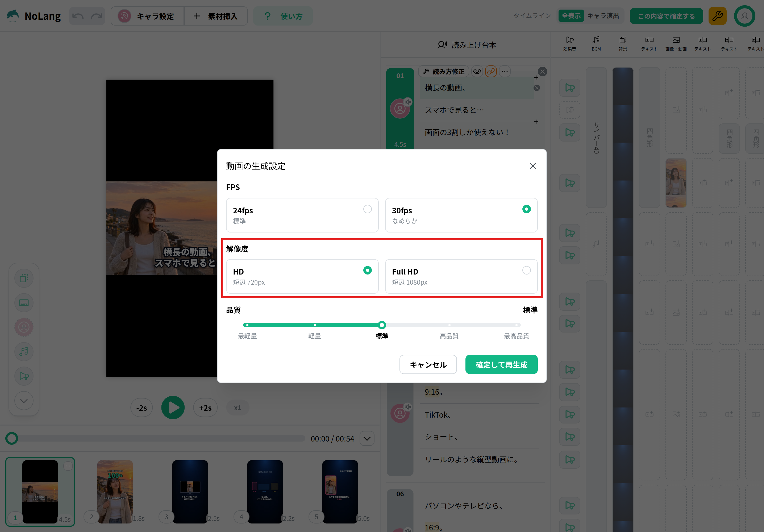Click この内容で確定する
The image size is (766, 532).
[x=666, y=16]
